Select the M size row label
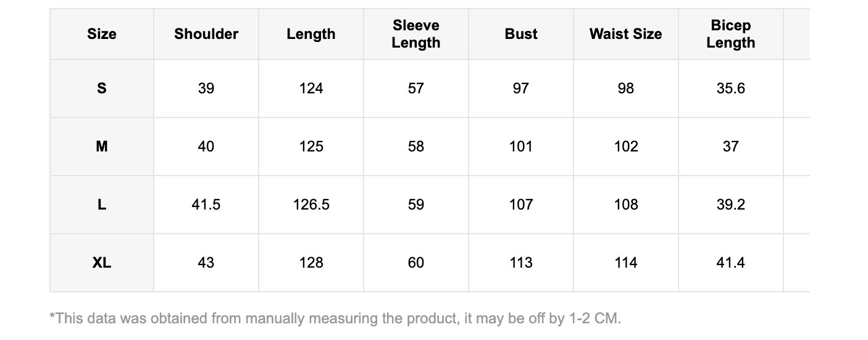Screen dimensions: 868x340 coord(102,147)
